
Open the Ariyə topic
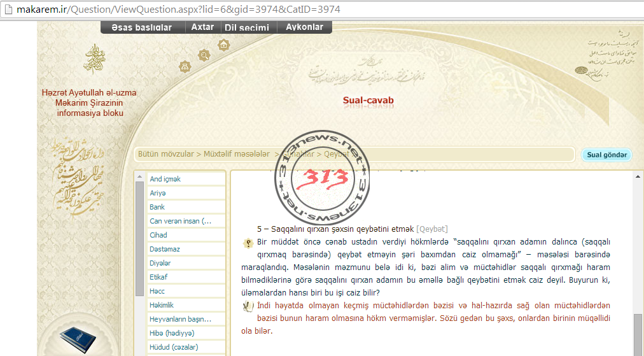click(186, 193)
